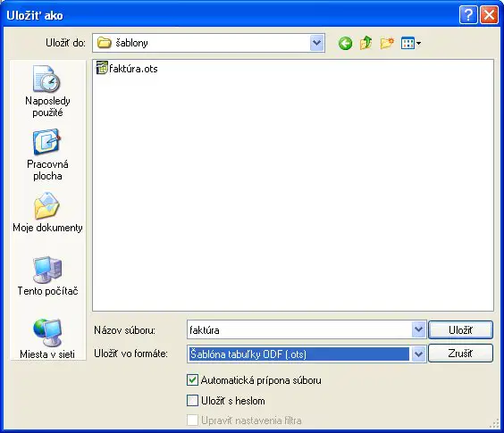The height and width of the screenshot is (433, 504).
Task: Click the help question mark button
Action: click(x=468, y=15)
